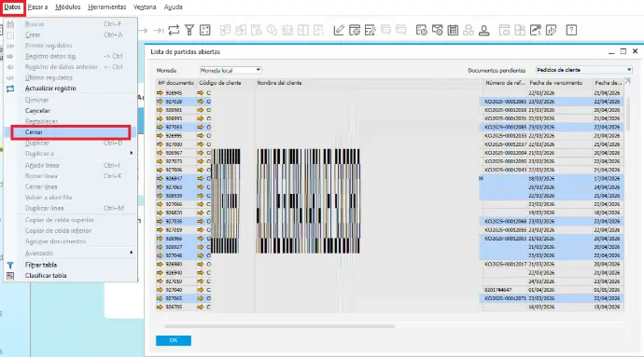Click the refresh record toolbar icon
The height and width of the screenshot is (357, 644).
click(x=174, y=30)
